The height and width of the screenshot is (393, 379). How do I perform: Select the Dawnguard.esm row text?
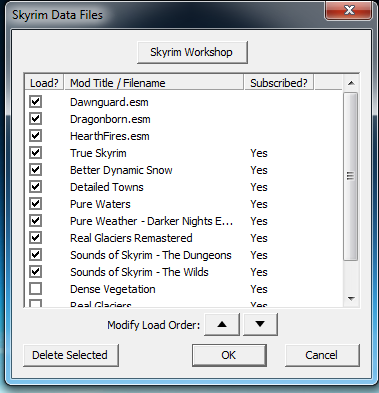coord(109,102)
